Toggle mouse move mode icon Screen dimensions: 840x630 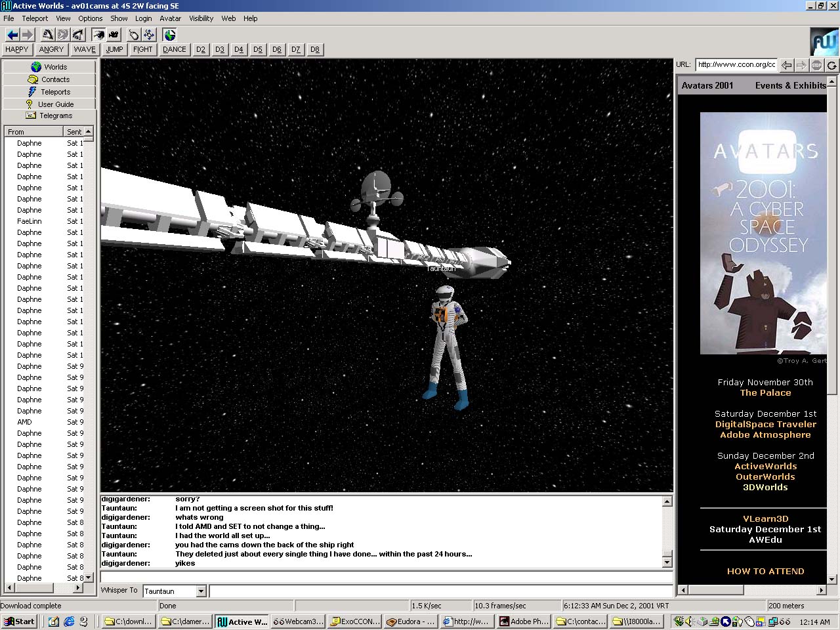click(134, 35)
